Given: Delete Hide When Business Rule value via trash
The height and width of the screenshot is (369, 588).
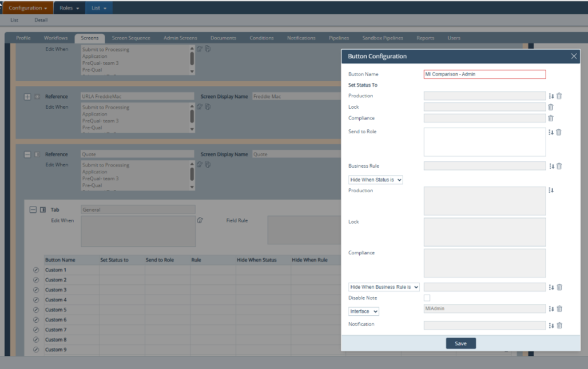Looking at the screenshot, I should (x=559, y=287).
